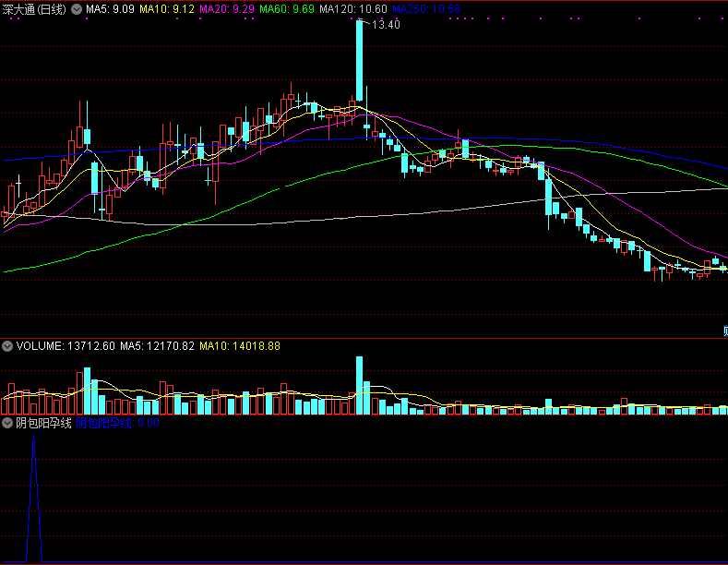Click the volume MA10: 14018.88 label
The width and height of the screenshot is (728, 565).
(x=240, y=346)
